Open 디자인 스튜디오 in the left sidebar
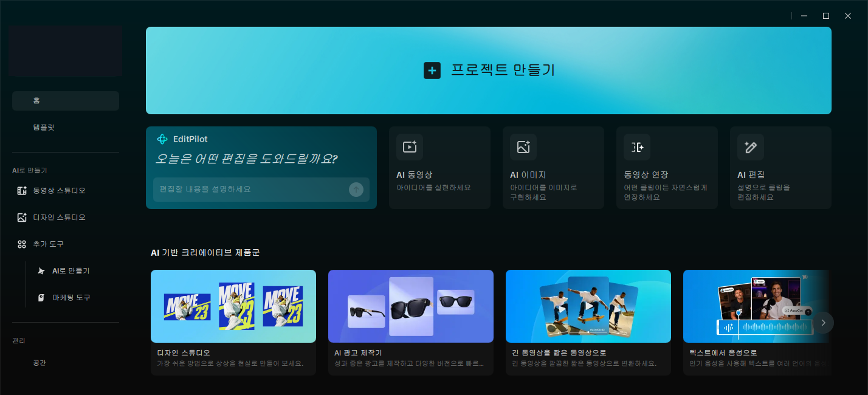Viewport: 868px width, 395px height. [x=66, y=218]
